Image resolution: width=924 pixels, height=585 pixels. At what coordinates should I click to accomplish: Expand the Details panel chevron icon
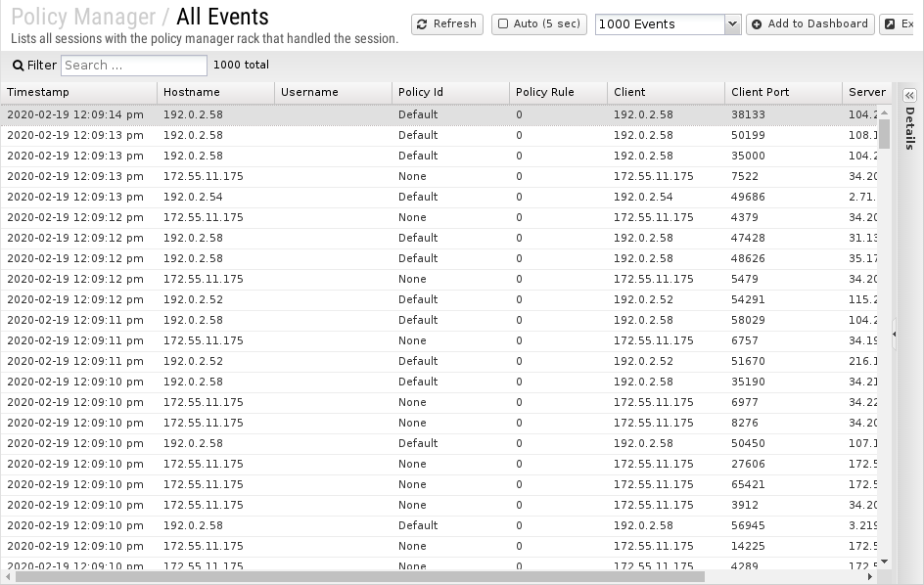pyautogui.click(x=909, y=96)
